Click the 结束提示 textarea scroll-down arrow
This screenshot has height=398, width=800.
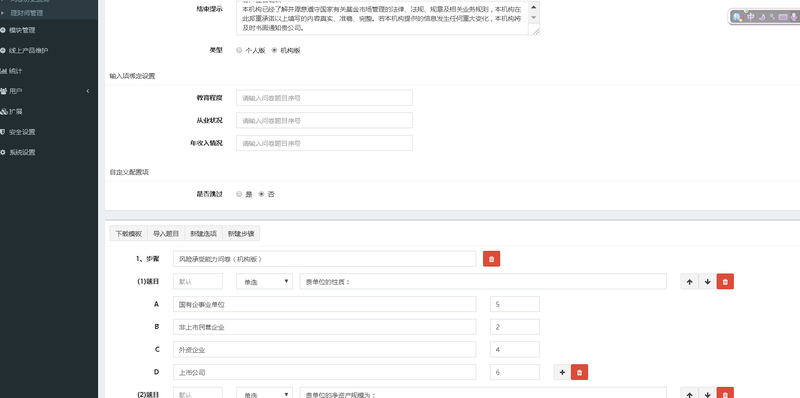(x=534, y=17)
